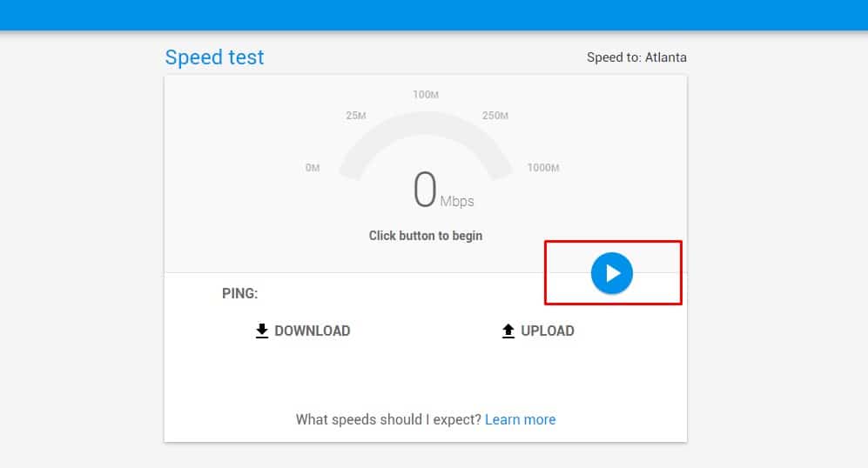Viewport: 868px width, 468px height.
Task: Start the speed test with the play button
Action: 612,273
